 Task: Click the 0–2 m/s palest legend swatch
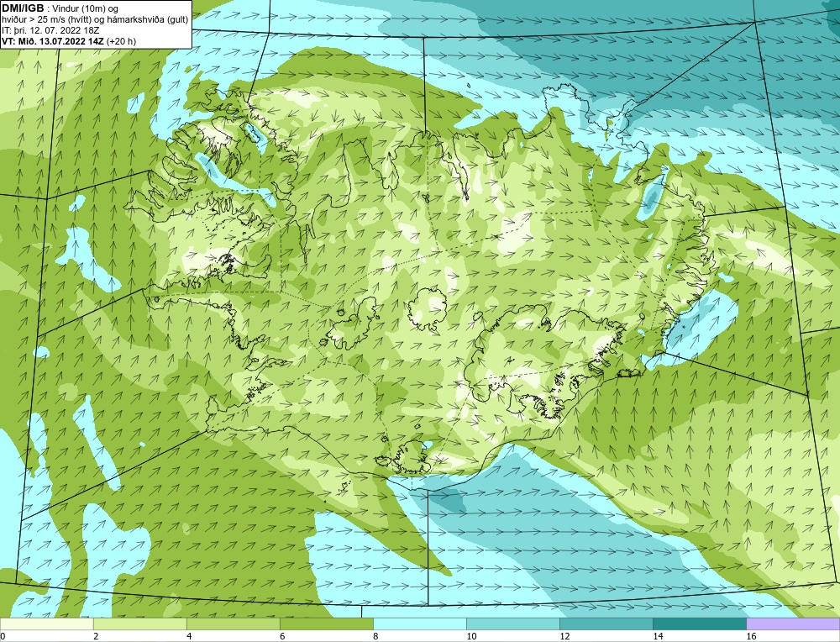(x=46, y=624)
